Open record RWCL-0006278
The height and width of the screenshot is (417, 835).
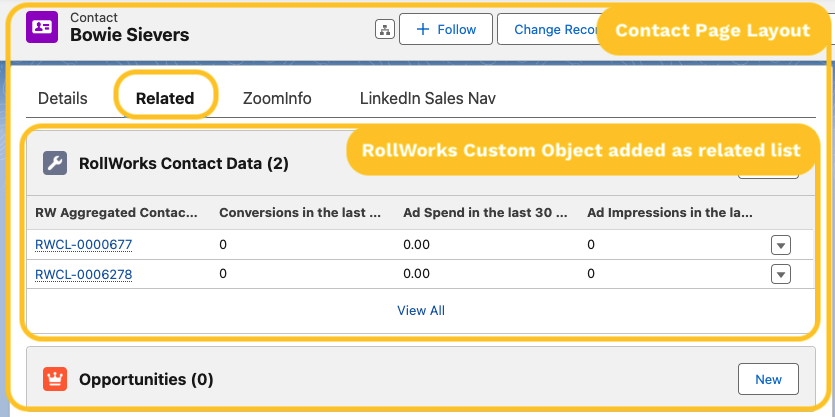click(x=84, y=274)
